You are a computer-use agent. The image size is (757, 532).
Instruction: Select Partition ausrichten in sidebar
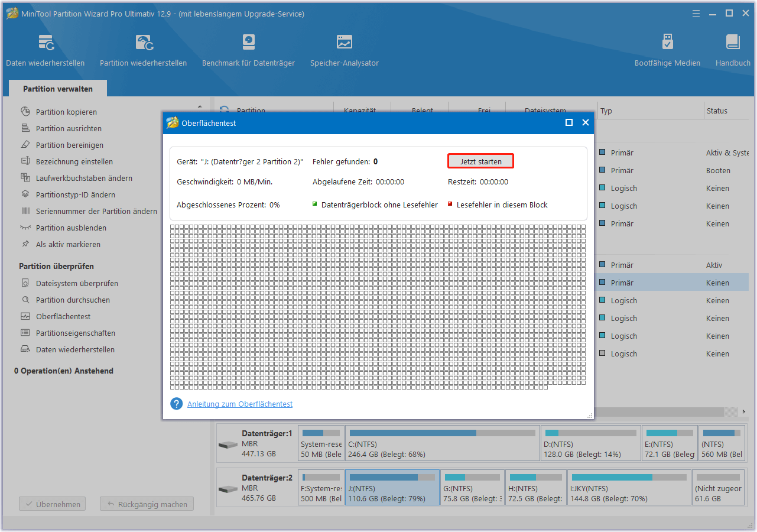coord(69,128)
